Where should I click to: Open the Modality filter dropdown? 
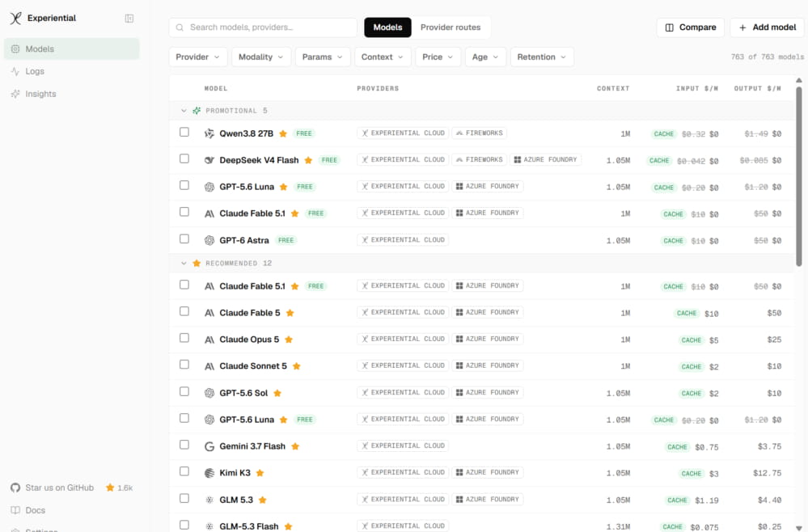tap(261, 57)
